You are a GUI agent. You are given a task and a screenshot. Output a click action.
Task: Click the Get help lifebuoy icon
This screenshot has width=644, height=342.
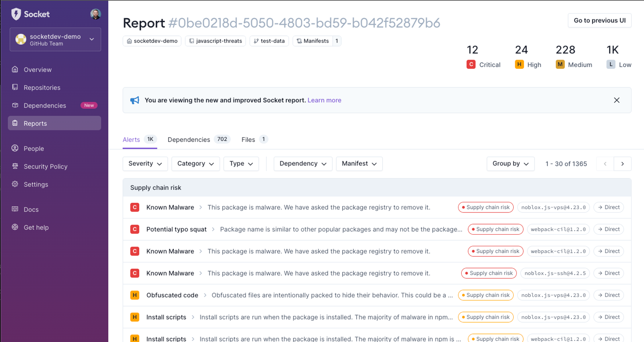click(15, 227)
